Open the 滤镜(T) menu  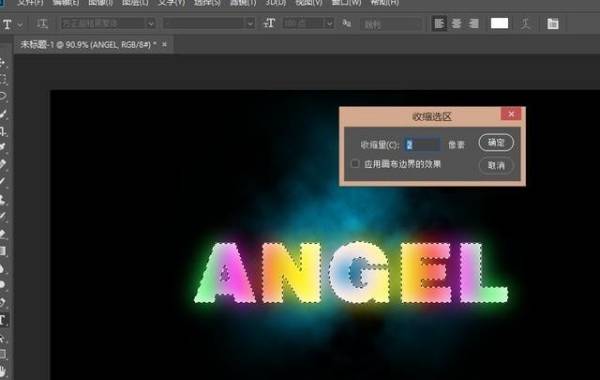pyautogui.click(x=243, y=3)
